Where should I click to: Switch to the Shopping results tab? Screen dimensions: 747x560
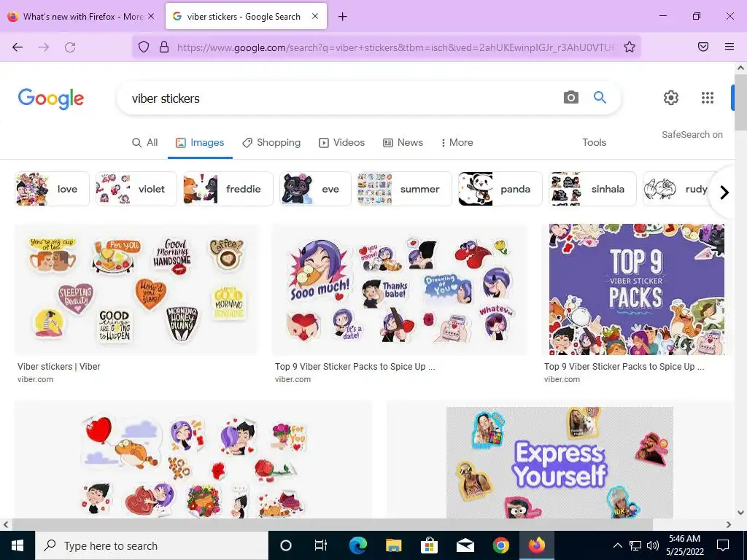[271, 142]
